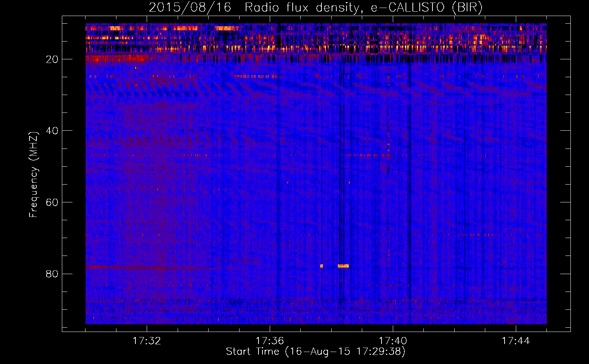Click the plot title "Radio flux density, e-CALLISTO (BIR)"
The height and width of the screenshot is (364, 589).
click(363, 8)
